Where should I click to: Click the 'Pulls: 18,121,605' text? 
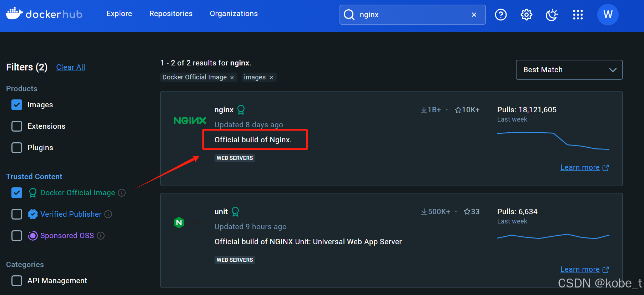(x=527, y=110)
